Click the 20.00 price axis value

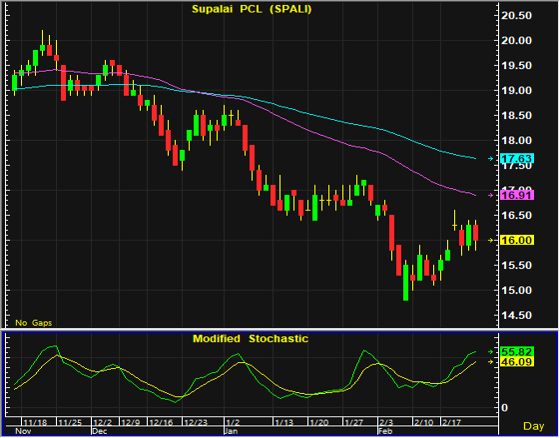pyautogui.click(x=516, y=40)
